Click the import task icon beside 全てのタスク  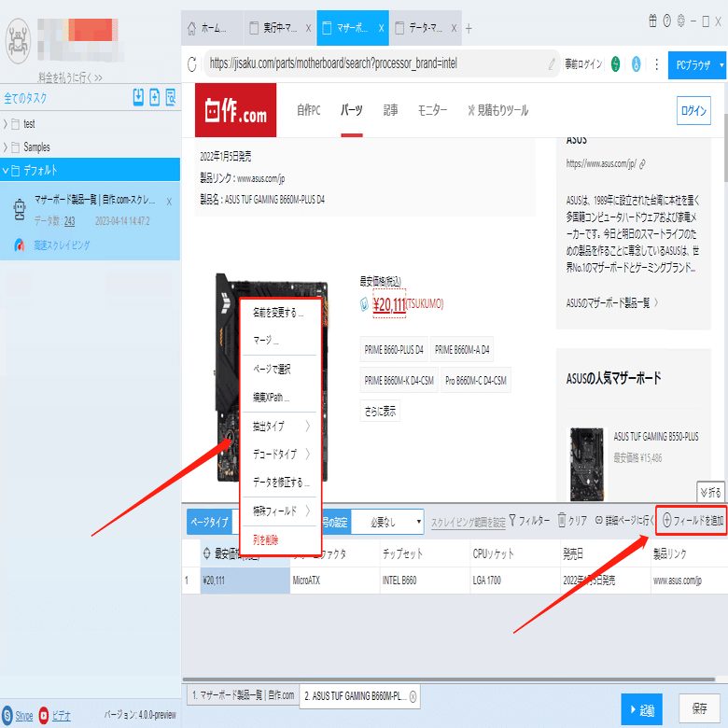coord(138,97)
